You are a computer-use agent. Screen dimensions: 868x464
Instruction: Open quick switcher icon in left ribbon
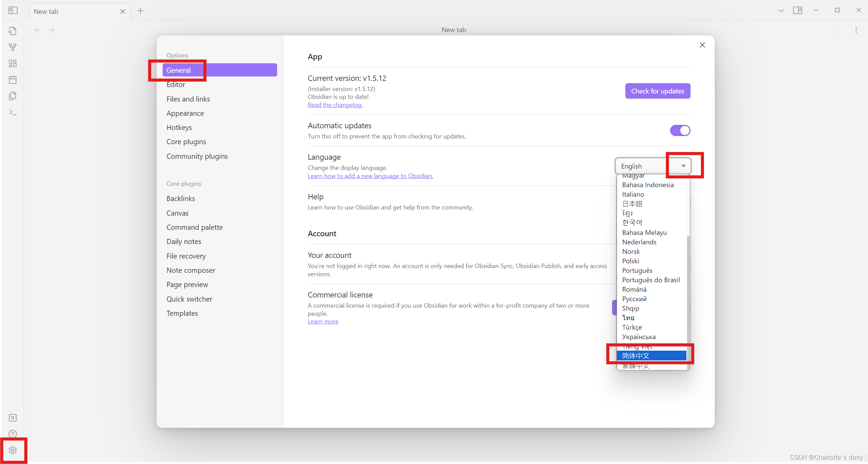point(13,31)
